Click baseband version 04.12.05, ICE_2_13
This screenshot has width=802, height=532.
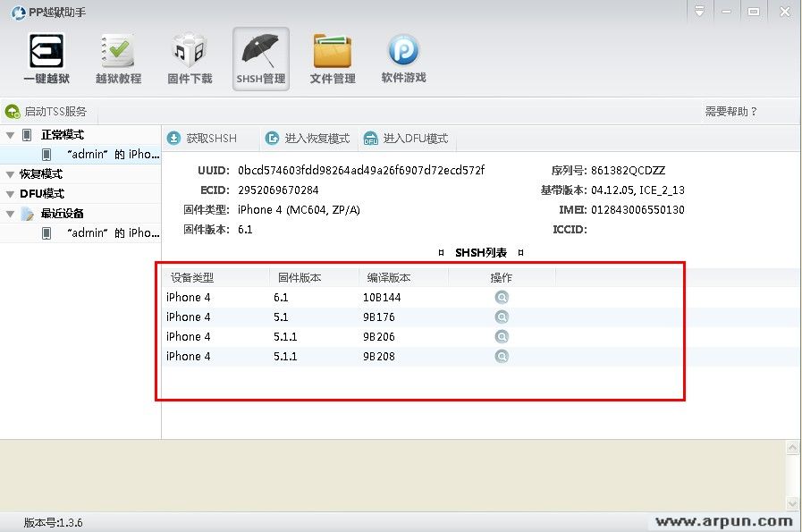637,190
